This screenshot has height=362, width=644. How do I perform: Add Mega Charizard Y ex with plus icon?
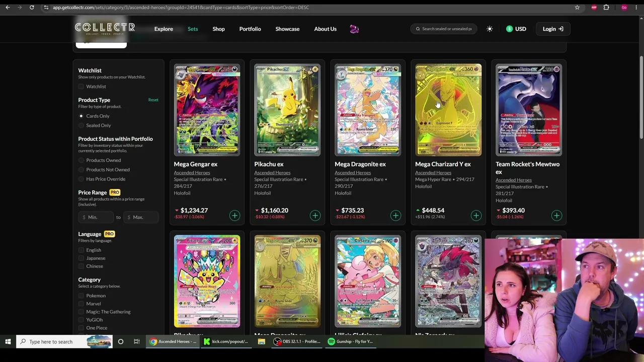coord(476,216)
